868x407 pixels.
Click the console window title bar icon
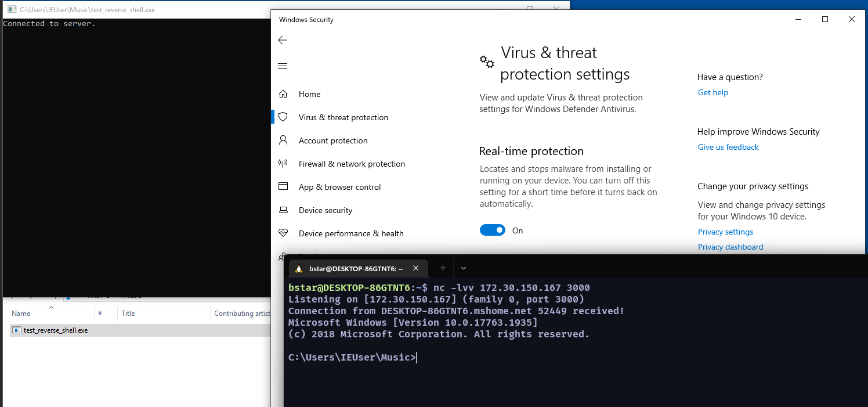[12, 9]
